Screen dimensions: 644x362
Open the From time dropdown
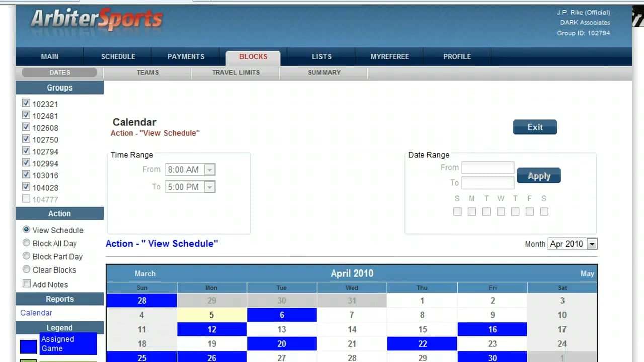tap(190, 170)
